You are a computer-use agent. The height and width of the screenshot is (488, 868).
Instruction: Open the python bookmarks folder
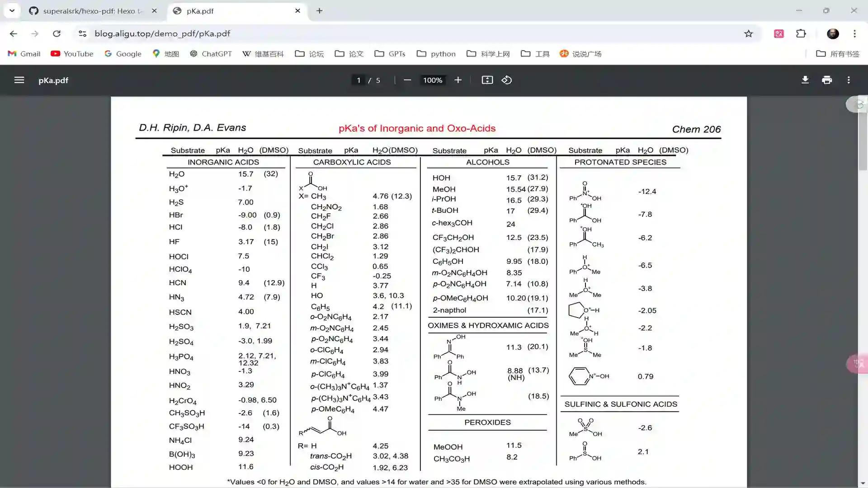pos(436,54)
